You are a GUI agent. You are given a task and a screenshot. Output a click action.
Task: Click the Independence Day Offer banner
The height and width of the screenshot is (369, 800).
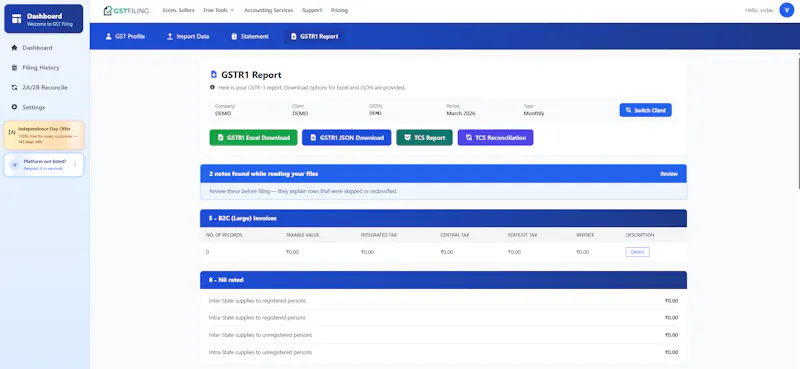point(44,135)
